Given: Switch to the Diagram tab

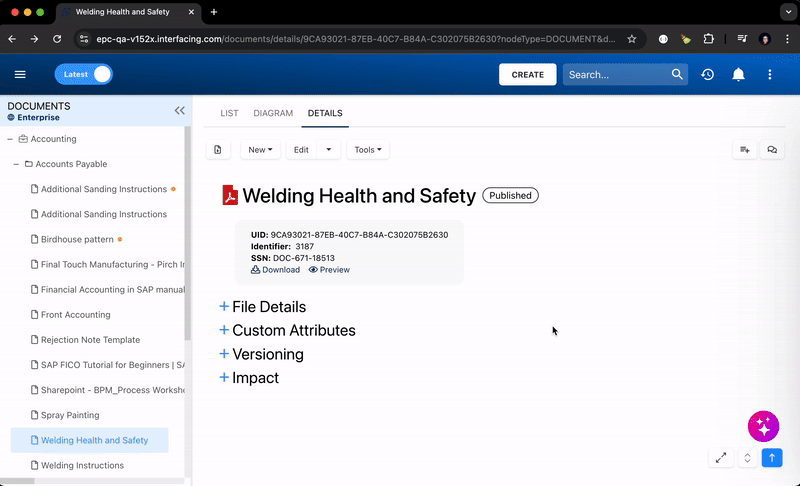Looking at the screenshot, I should click(273, 114).
